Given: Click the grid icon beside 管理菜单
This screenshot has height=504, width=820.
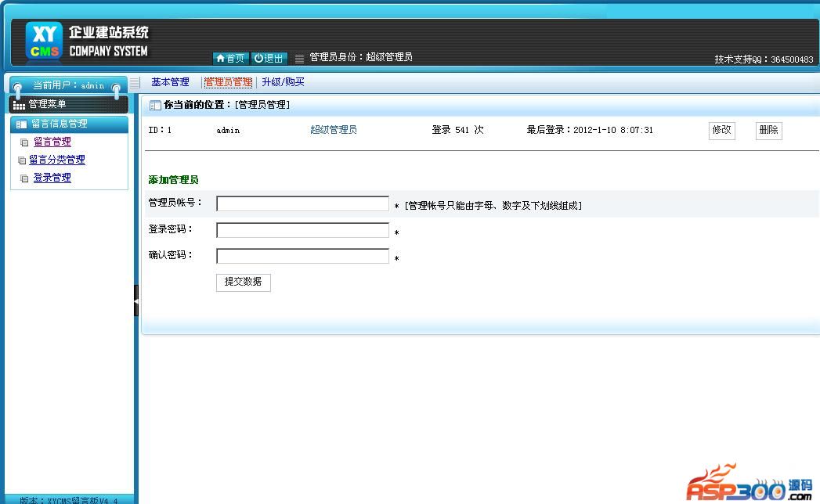Looking at the screenshot, I should pos(19,106).
